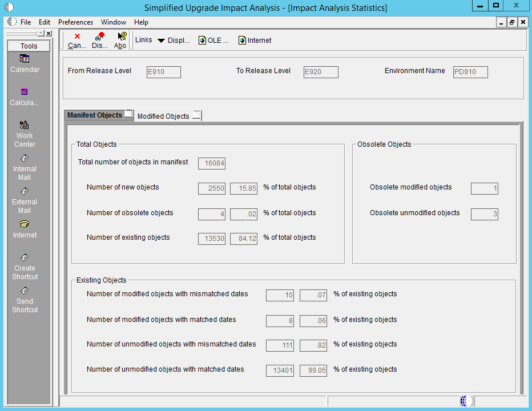Click the Internet telephone icon in sidebar
532x411 pixels.
[25, 224]
